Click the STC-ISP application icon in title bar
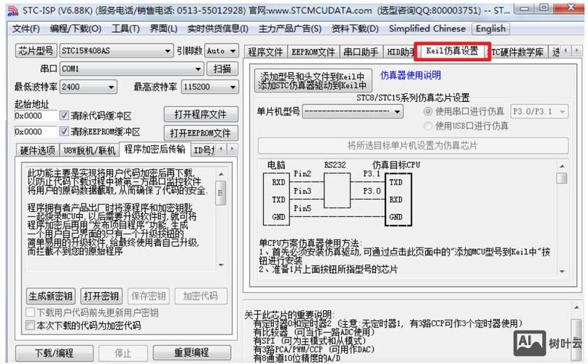Screen dimensions: 588x364 click(x=13, y=10)
